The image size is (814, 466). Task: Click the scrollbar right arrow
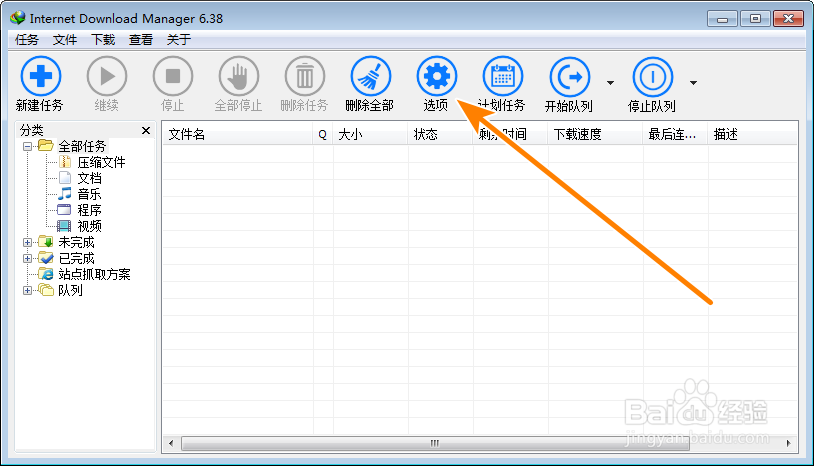pos(789,443)
